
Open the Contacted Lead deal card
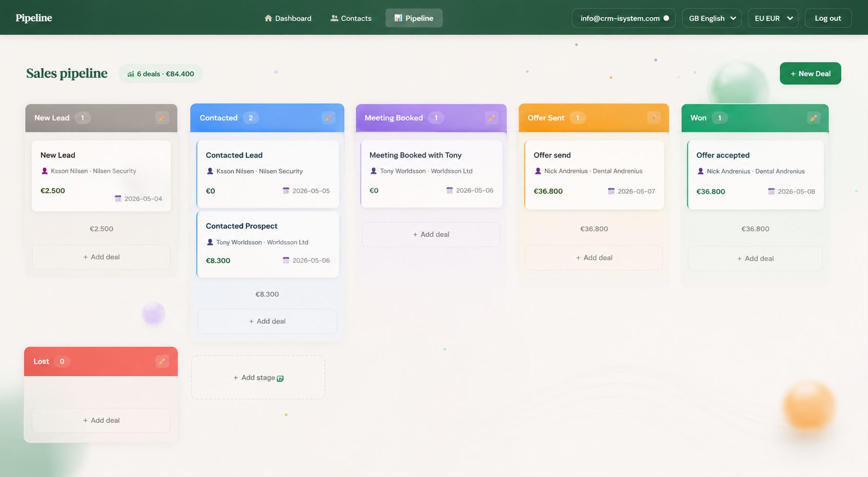[x=268, y=174]
